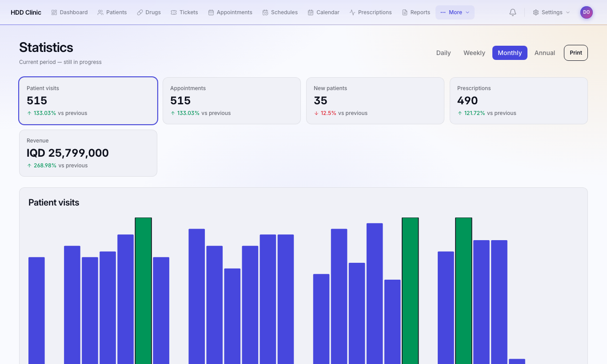
Task: Open the notifications bell
Action: click(x=513, y=12)
